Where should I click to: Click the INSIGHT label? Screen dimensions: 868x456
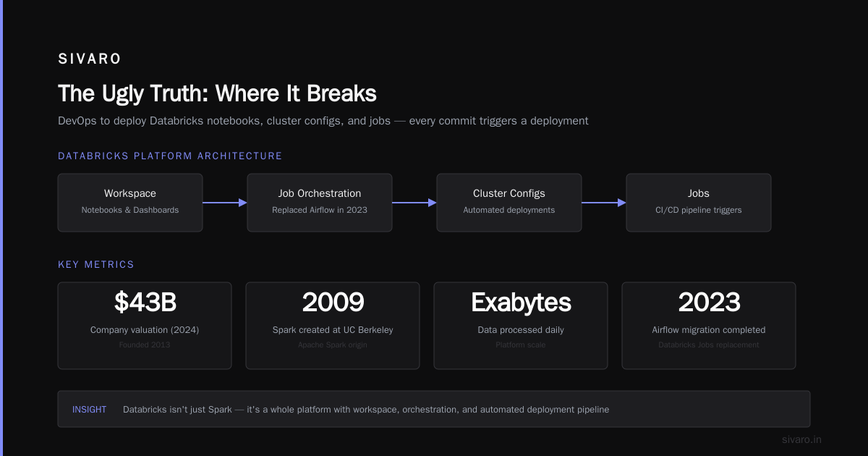point(89,410)
